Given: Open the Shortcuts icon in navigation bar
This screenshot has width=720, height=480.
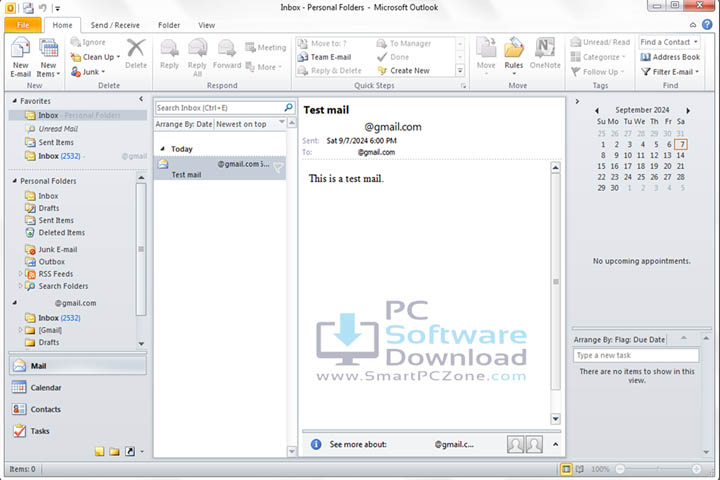Looking at the screenshot, I should (x=130, y=452).
